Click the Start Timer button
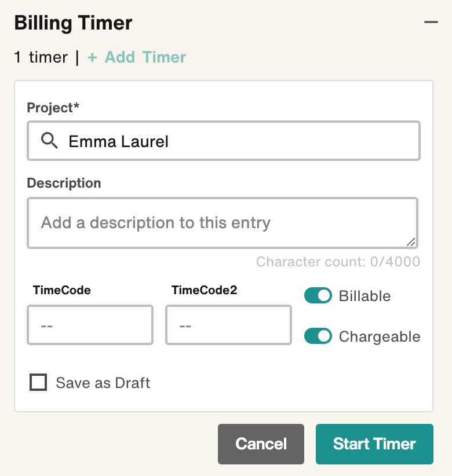 point(374,444)
